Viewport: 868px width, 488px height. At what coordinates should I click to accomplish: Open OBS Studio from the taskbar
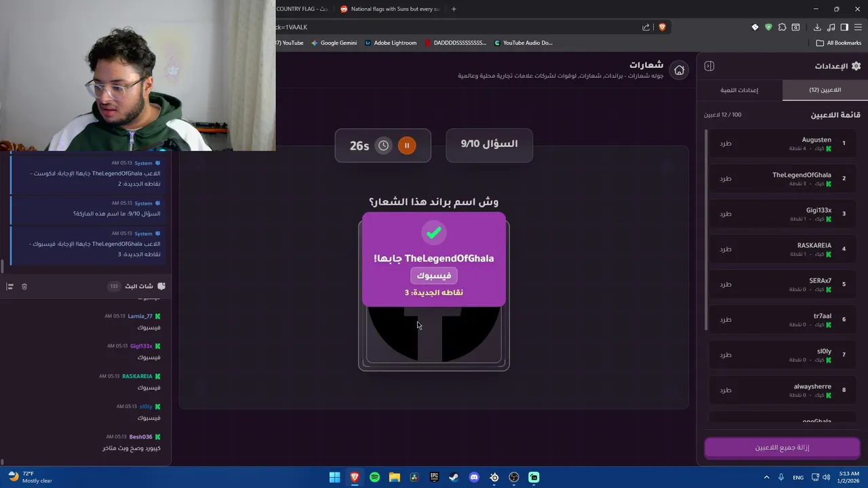point(514,477)
